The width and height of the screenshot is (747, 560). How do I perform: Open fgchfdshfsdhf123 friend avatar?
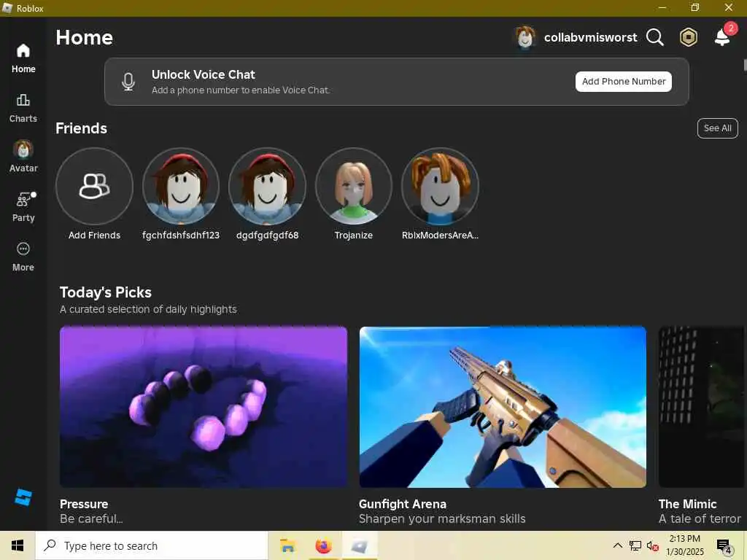[181, 186]
